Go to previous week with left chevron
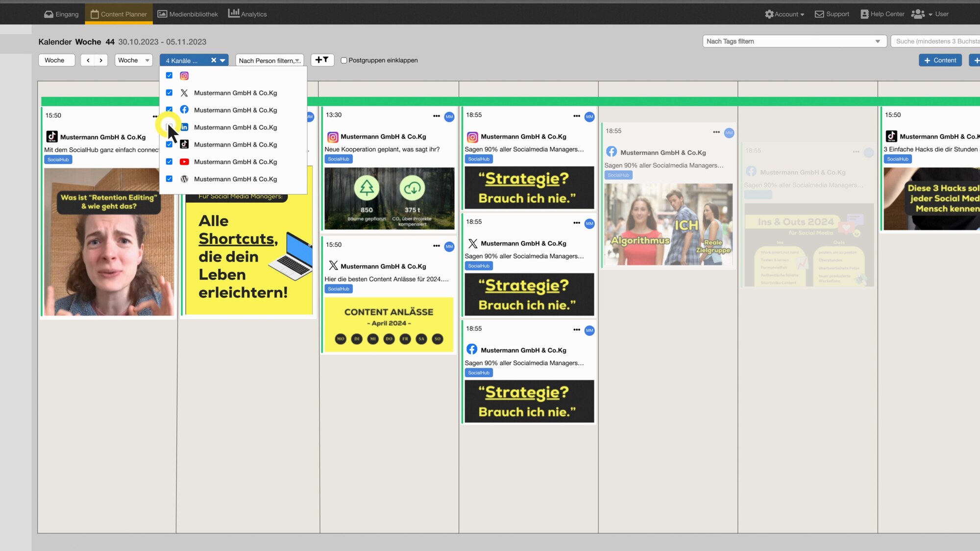Image resolution: width=980 pixels, height=551 pixels. pos(88,60)
